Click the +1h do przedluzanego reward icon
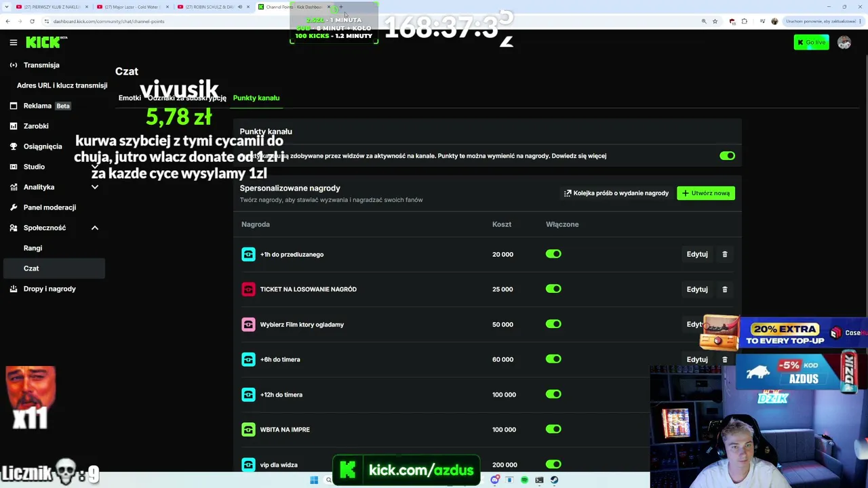This screenshot has width=868, height=488. [x=248, y=254]
